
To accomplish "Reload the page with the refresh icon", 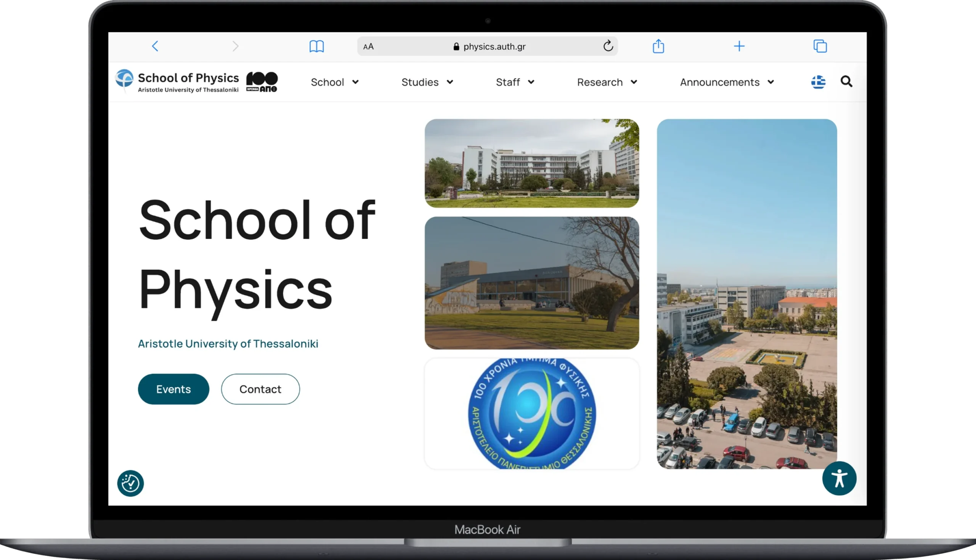I will 608,46.
